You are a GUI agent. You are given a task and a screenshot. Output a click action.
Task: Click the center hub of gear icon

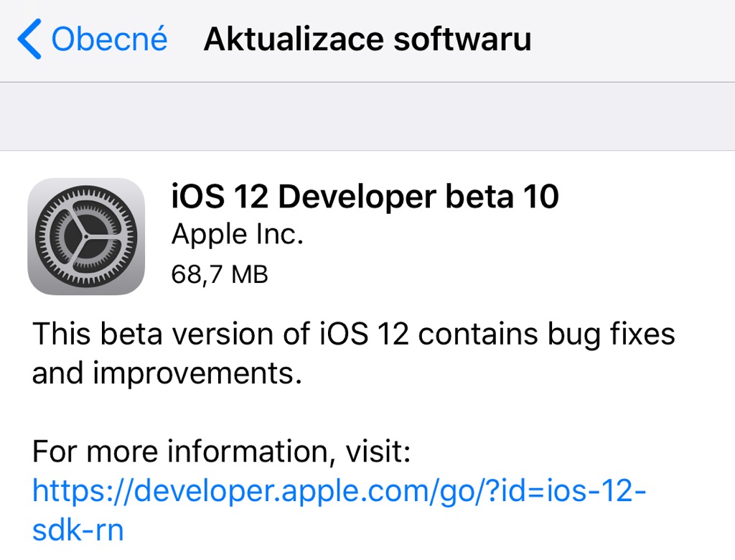pyautogui.click(x=86, y=237)
